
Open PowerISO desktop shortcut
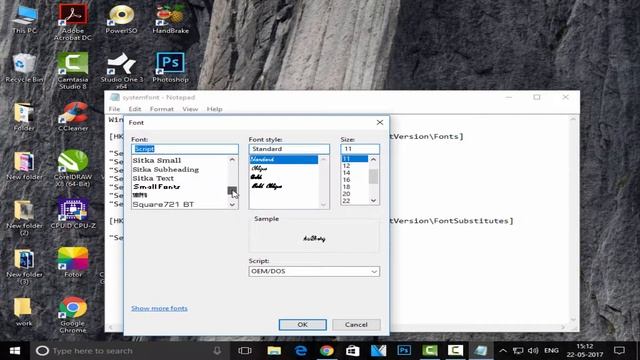click(121, 20)
